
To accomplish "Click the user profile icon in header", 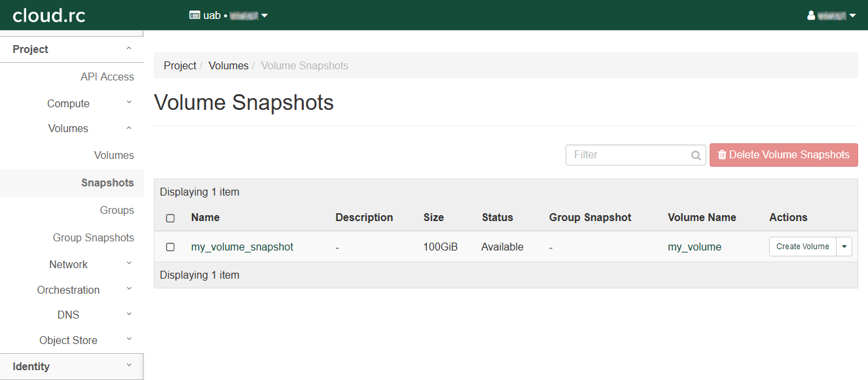I will 811,15.
